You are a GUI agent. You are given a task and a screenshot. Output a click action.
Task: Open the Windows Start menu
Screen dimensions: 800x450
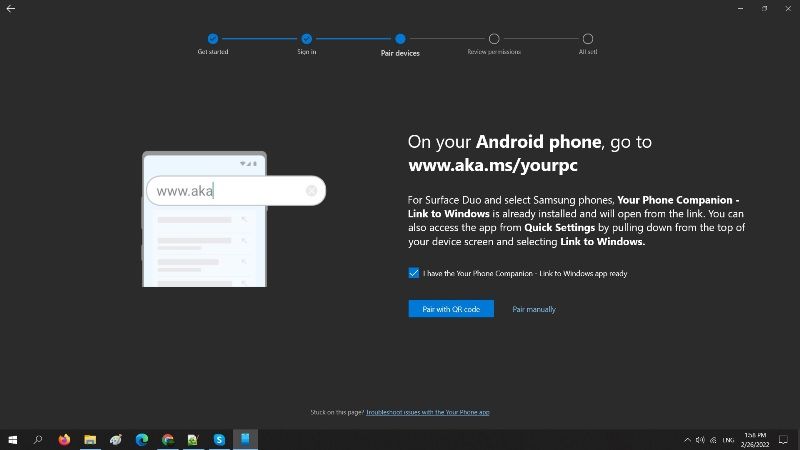coord(13,439)
